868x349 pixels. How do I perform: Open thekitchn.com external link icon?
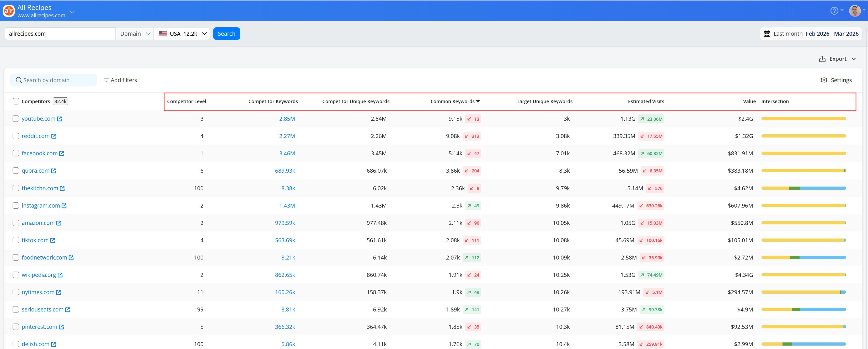[x=62, y=188]
